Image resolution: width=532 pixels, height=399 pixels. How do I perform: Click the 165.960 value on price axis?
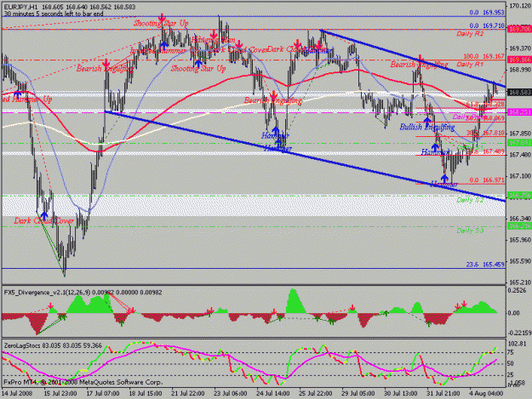(519, 240)
